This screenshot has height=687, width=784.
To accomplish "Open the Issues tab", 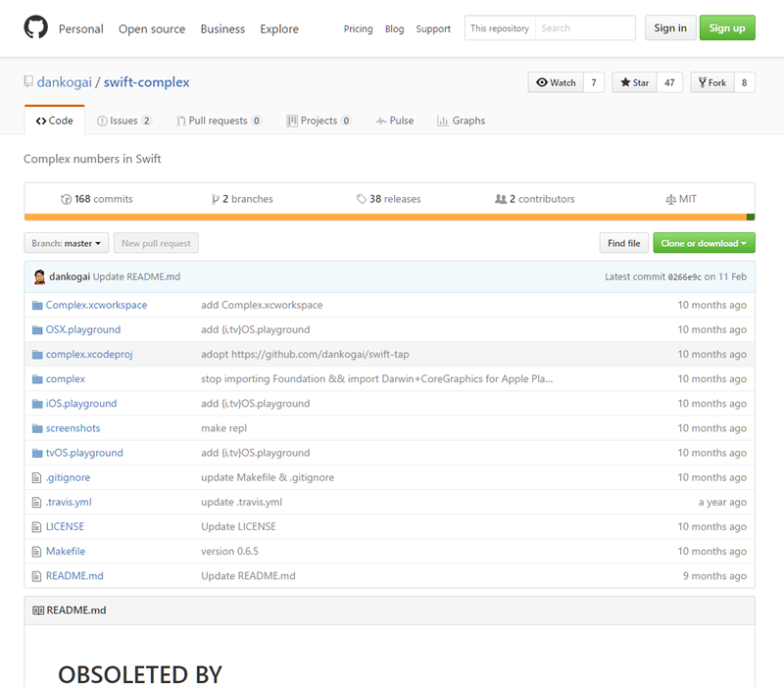I will [x=124, y=121].
